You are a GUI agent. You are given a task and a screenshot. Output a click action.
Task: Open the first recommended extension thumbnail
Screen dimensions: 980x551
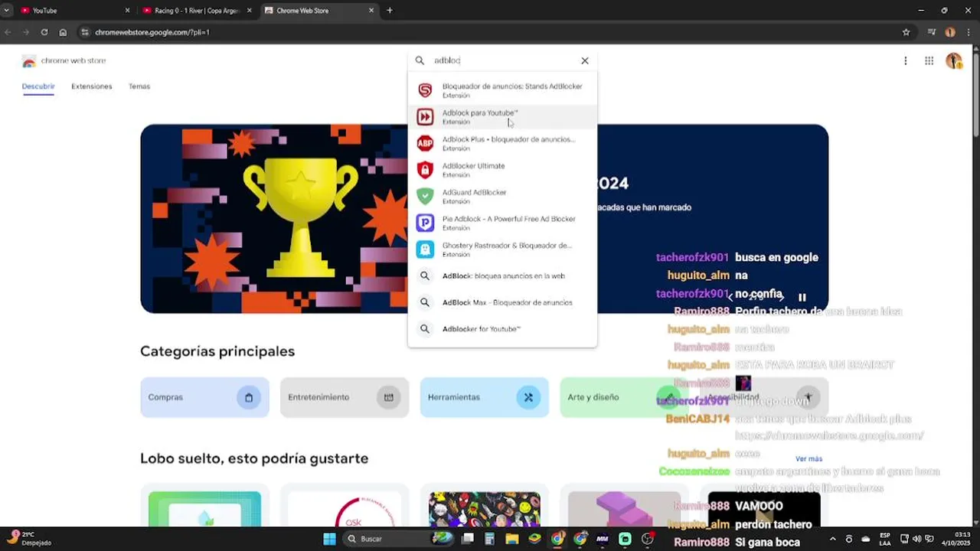(x=204, y=508)
